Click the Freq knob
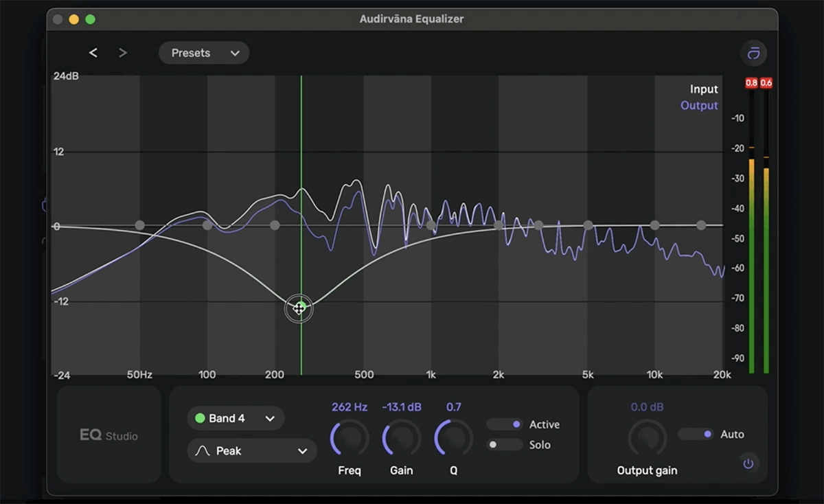This screenshot has width=824, height=504. (350, 438)
